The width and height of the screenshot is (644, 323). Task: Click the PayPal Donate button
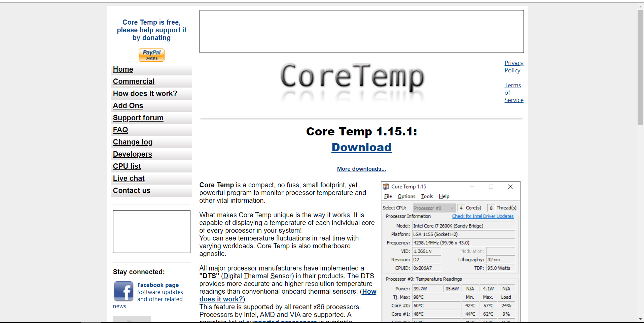pos(151,55)
